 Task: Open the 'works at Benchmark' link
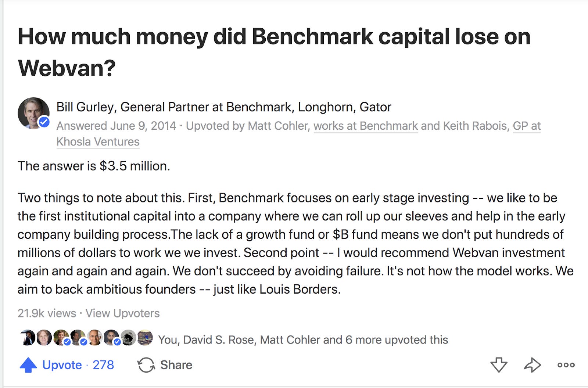coord(366,126)
